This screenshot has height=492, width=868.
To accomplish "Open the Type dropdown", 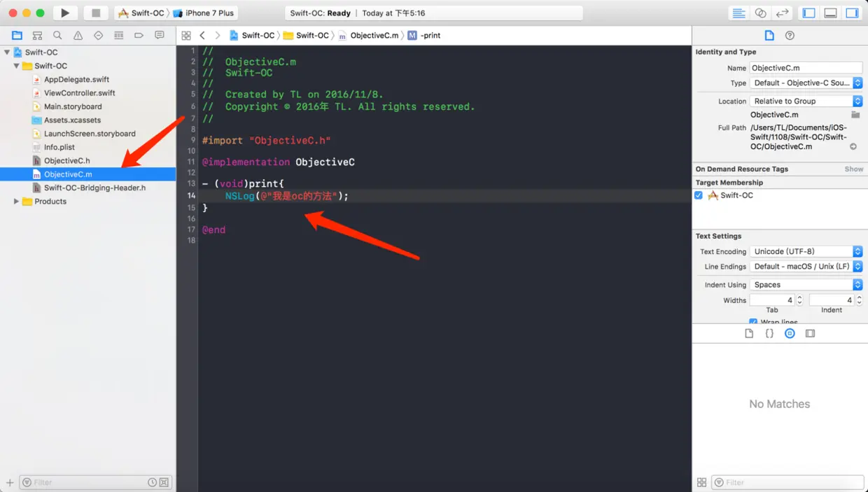I will 806,83.
